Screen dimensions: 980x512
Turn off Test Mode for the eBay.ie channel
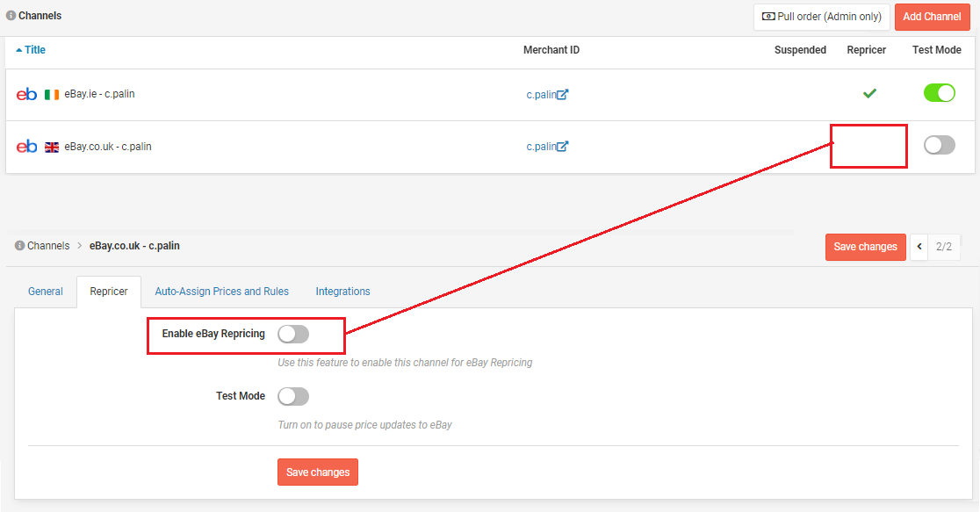point(940,93)
